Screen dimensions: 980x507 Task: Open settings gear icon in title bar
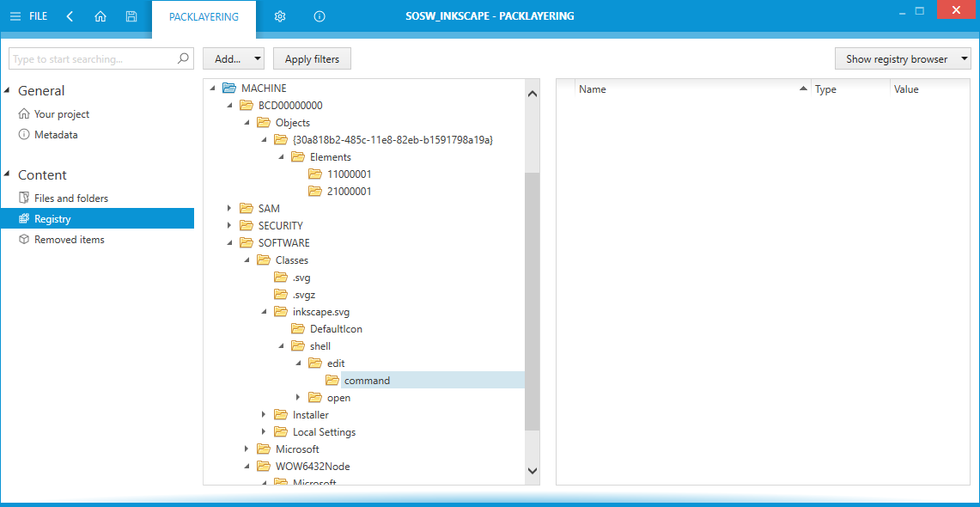tap(280, 17)
